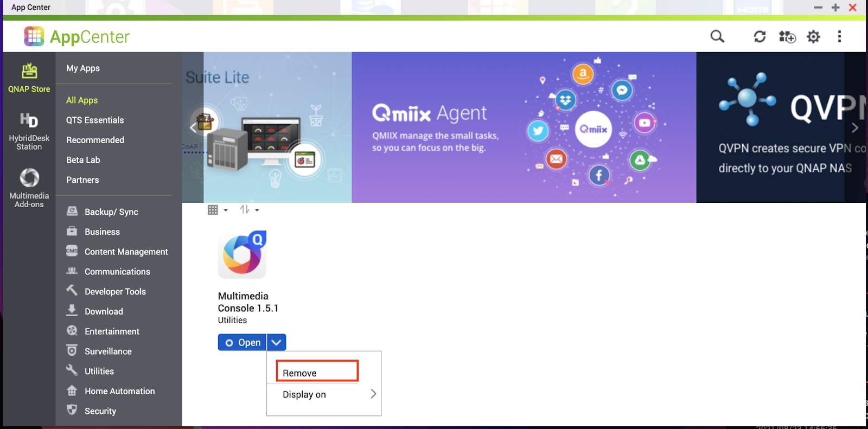
Task: Close the App Center window
Action: click(853, 8)
